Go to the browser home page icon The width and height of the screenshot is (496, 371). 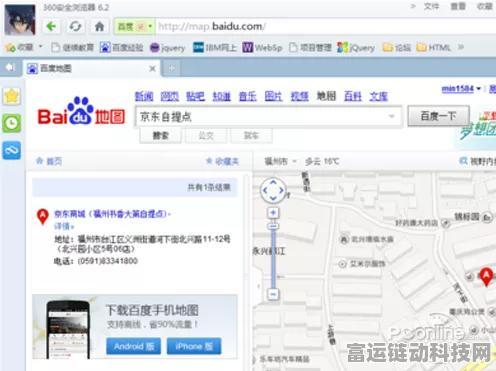(99, 26)
